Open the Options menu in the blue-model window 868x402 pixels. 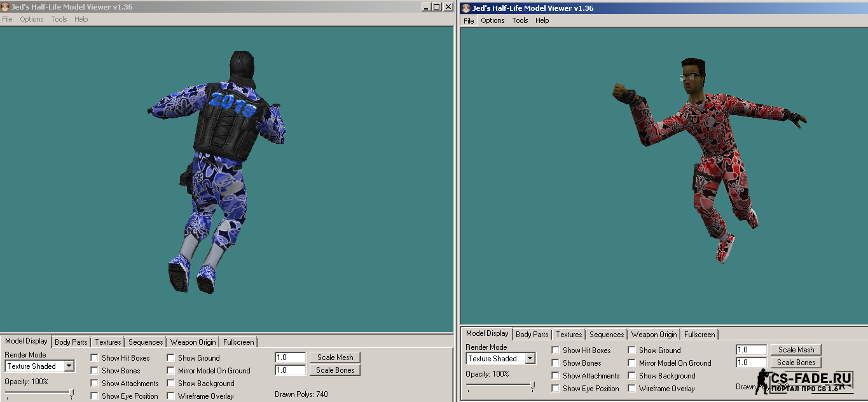(x=32, y=19)
